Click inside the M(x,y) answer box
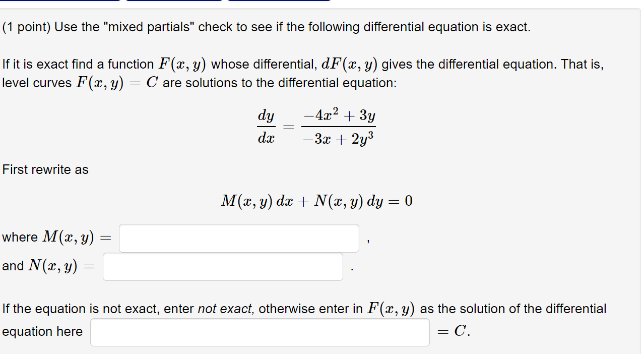The height and width of the screenshot is (354, 644). pyautogui.click(x=238, y=238)
